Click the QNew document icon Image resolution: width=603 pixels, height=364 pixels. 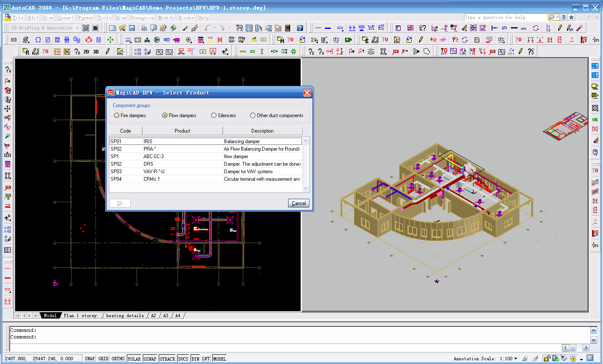click(113, 28)
